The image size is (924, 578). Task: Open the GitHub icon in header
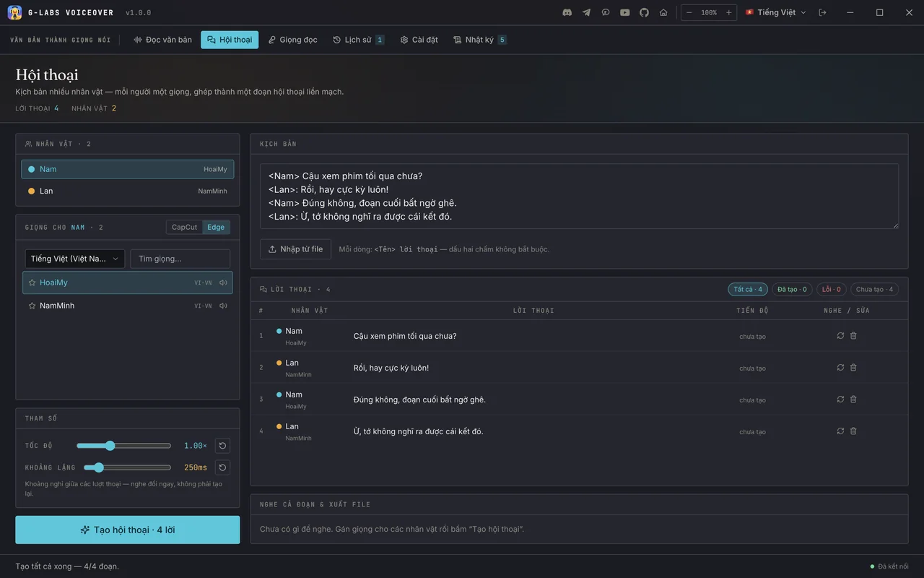pyautogui.click(x=644, y=12)
